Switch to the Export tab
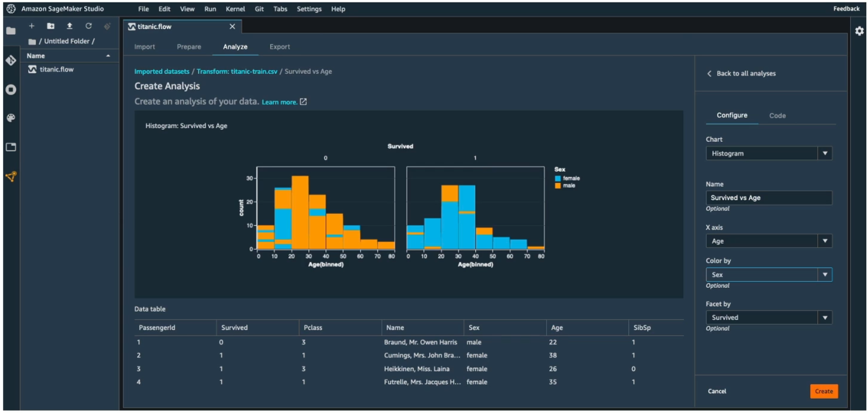Viewport: 868px width, 413px height. click(280, 46)
